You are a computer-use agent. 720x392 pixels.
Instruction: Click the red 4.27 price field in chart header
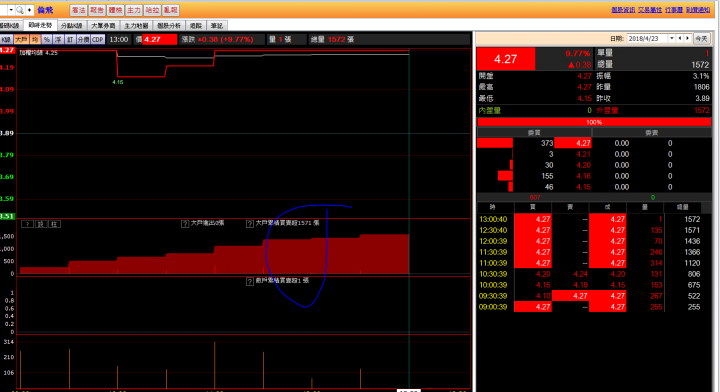click(159, 39)
